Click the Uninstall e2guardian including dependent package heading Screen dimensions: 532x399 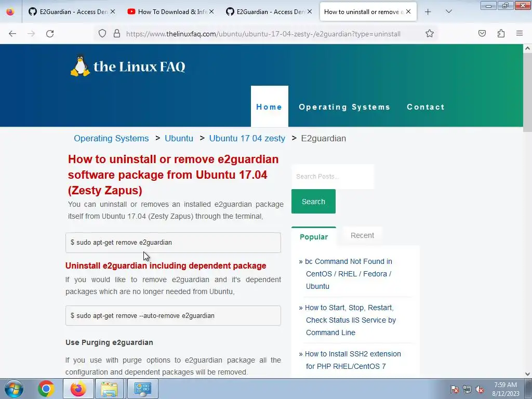[x=166, y=265]
